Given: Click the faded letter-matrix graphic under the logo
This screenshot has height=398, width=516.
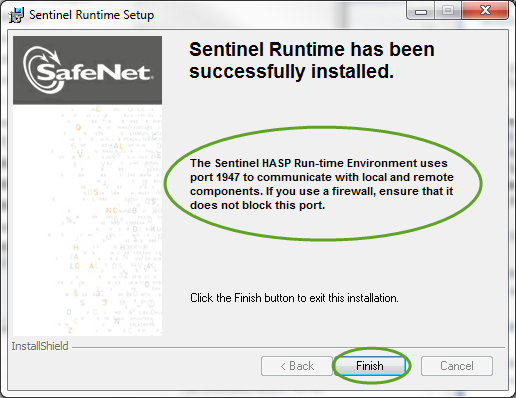Looking at the screenshot, I should pyautogui.click(x=87, y=220).
